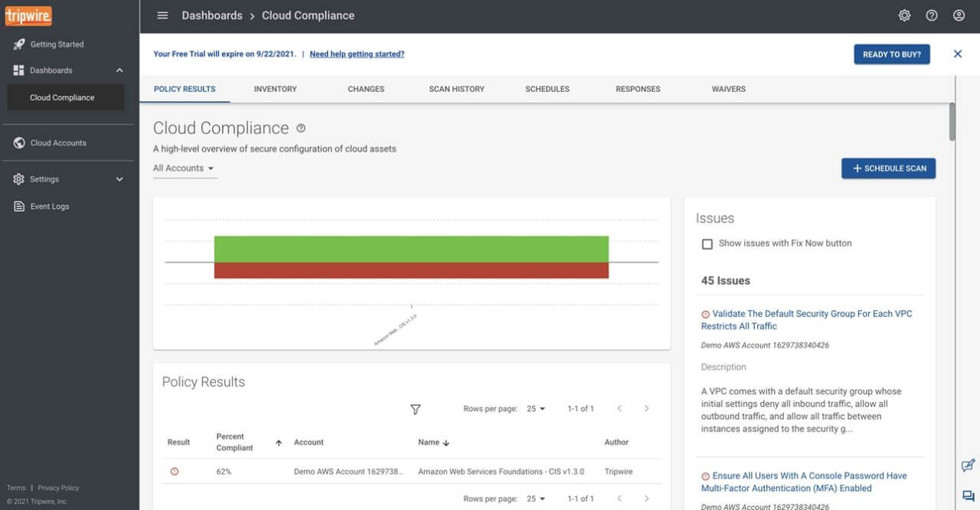Collapse the Dashboards sidebar section
This screenshot has width=980, height=510.
click(119, 70)
